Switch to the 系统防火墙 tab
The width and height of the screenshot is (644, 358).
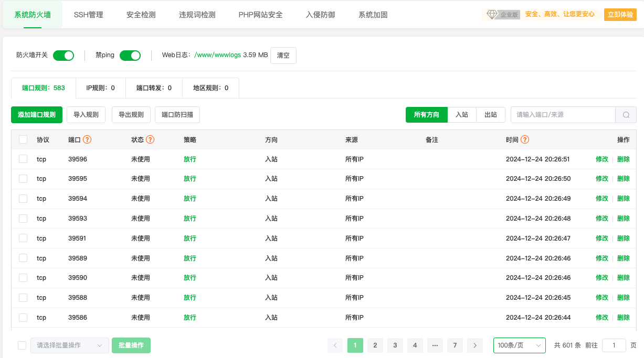pos(33,15)
